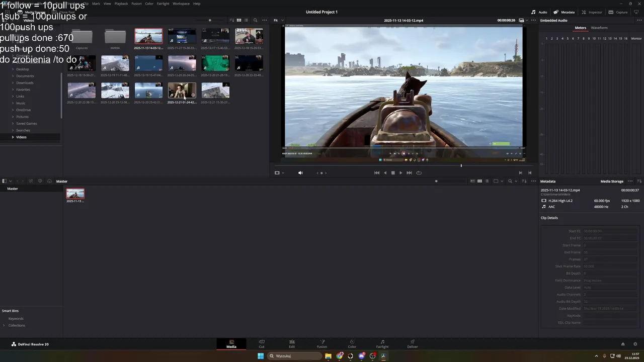Open the Playback menu
The image size is (644, 362).
(x=121, y=4)
